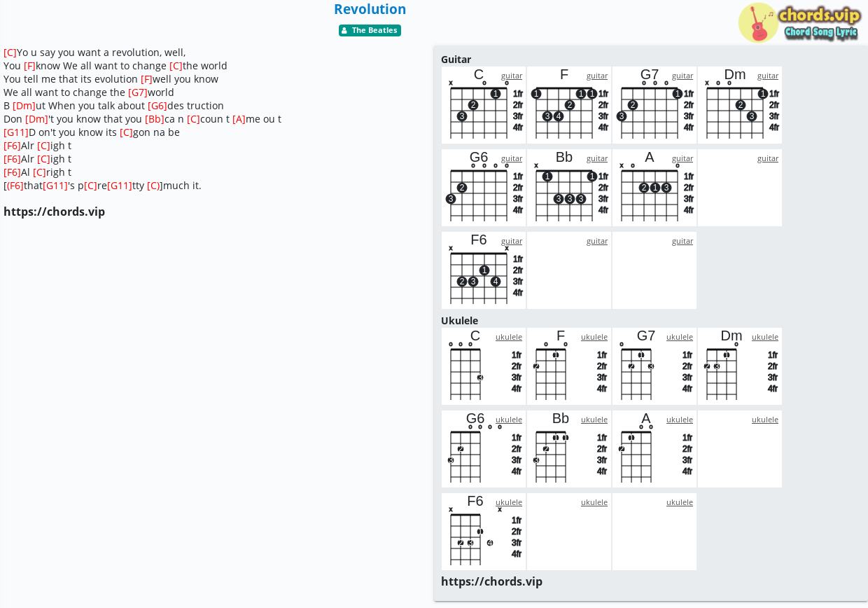Click the [A] chord marker in the lyrics
This screenshot has width=868, height=608.
239,119
